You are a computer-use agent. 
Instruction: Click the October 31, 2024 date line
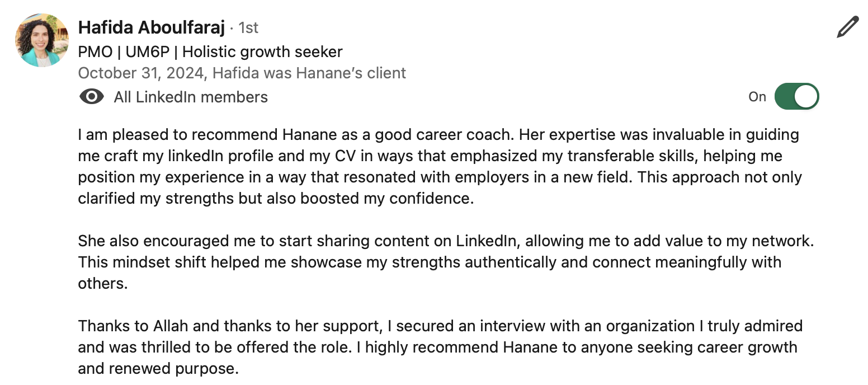242,73
